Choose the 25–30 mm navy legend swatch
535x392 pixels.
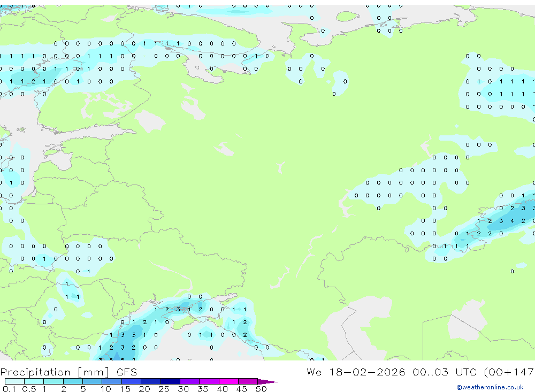(x=170, y=381)
